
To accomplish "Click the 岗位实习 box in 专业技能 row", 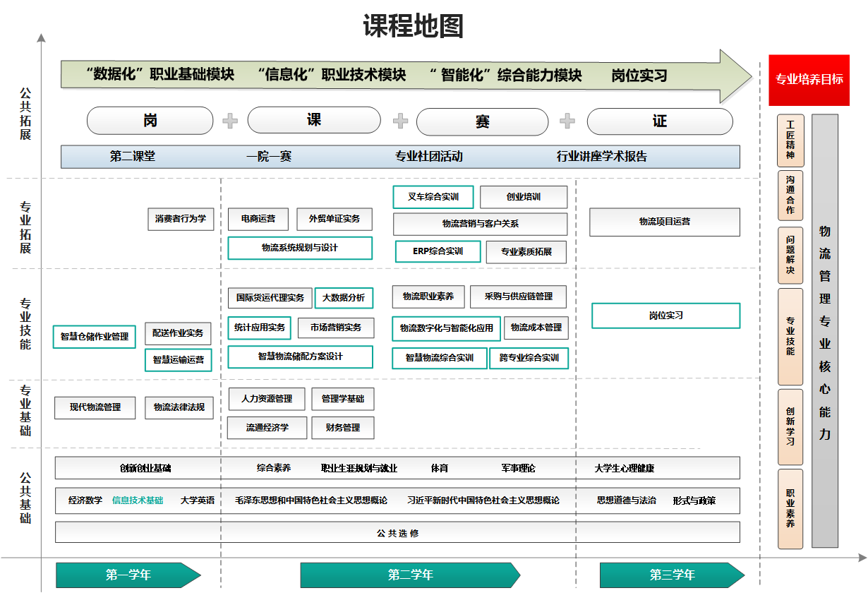I will point(665,316).
